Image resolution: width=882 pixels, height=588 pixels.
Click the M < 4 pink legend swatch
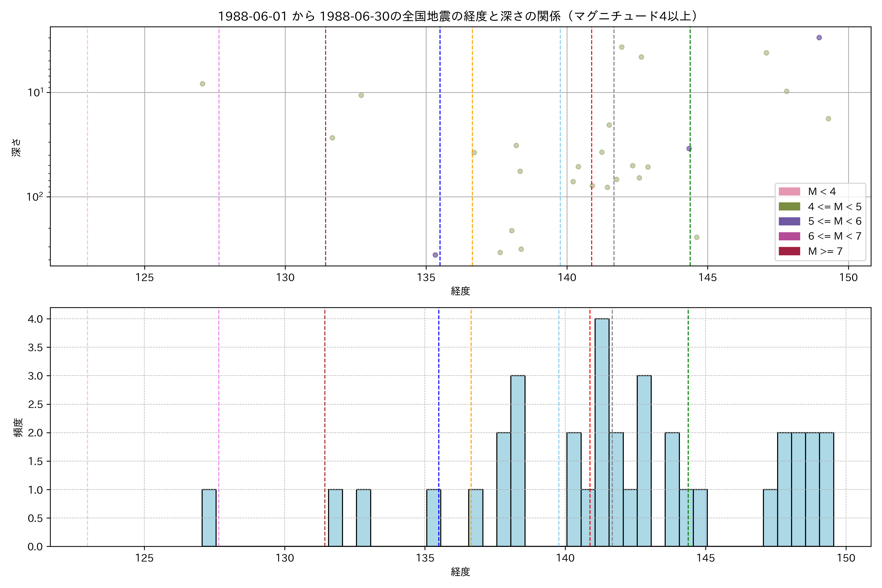[789, 192]
